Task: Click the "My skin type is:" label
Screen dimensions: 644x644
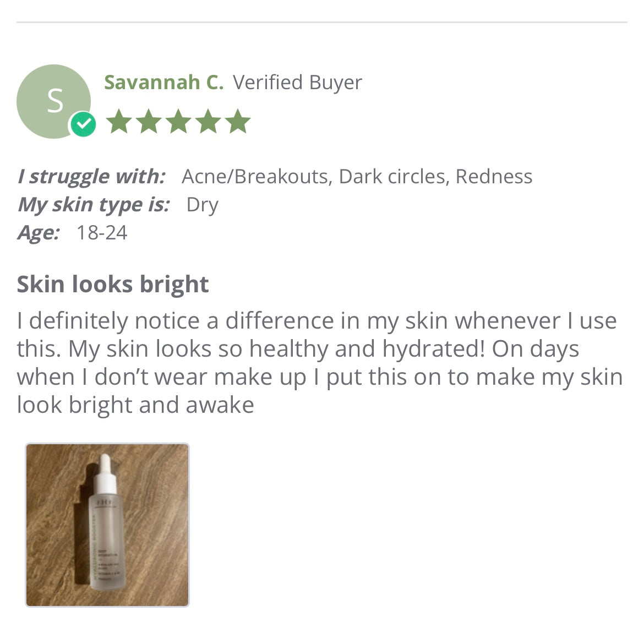Action: pyautogui.click(x=93, y=205)
